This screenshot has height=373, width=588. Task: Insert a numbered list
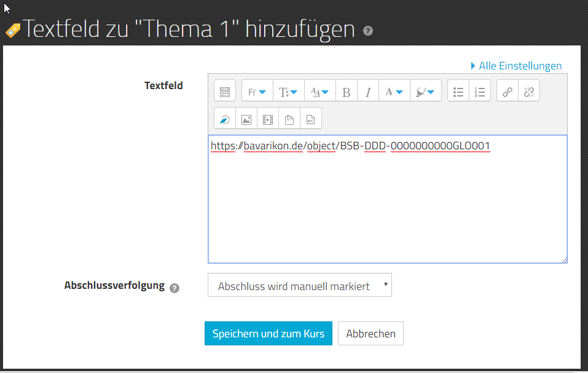pos(480,92)
